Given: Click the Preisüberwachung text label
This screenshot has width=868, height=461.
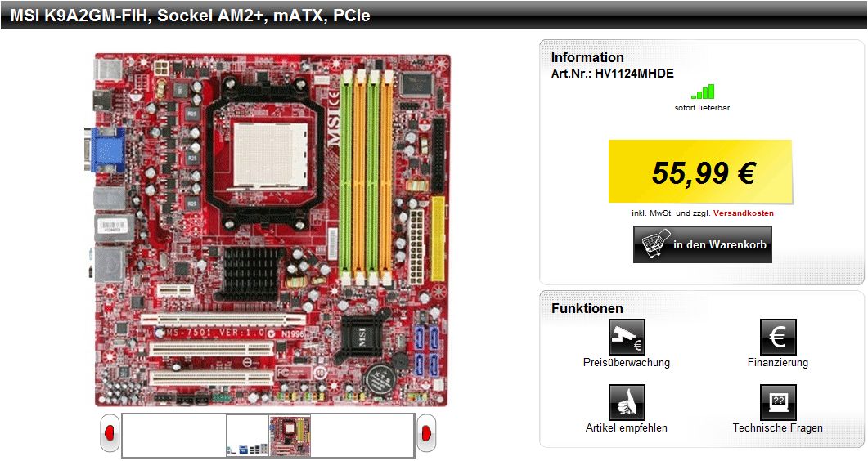Looking at the screenshot, I should pyautogui.click(x=627, y=363).
